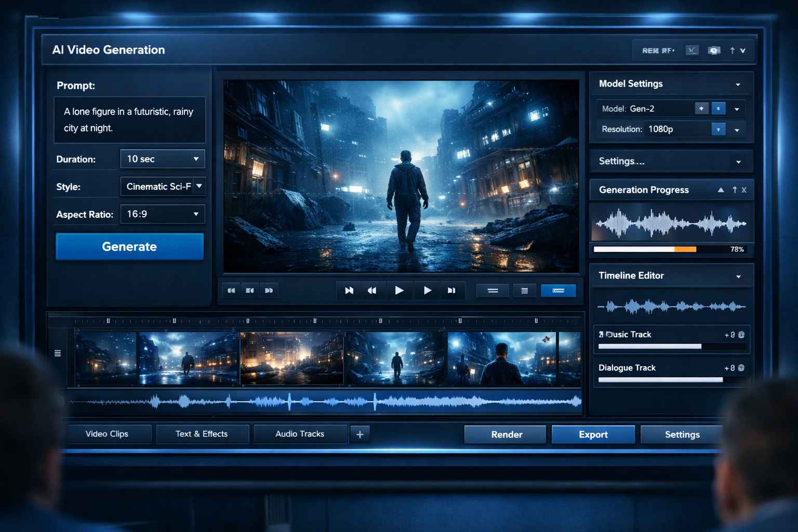
Task: Click the plus button after Audio Tracks tab
Action: (360, 434)
